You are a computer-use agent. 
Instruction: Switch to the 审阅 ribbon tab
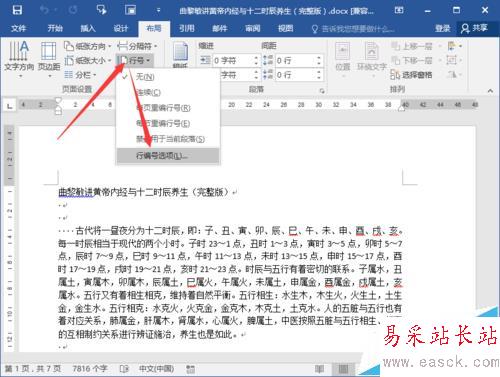[x=253, y=28]
